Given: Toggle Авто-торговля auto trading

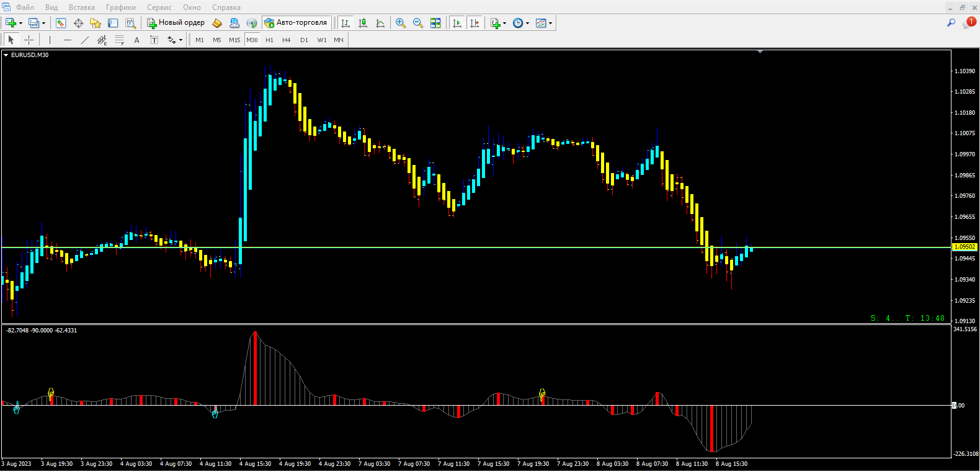Looking at the screenshot, I should [296, 23].
